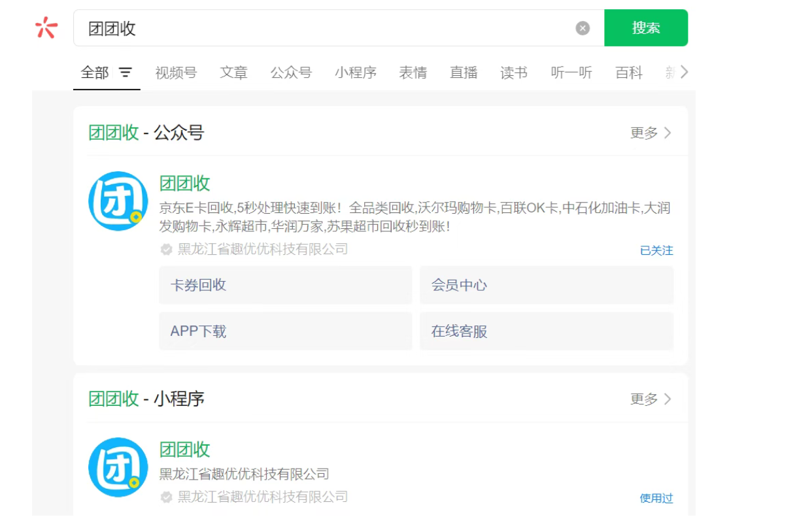Switch to the 视频号 tab
The image size is (797, 532).
(176, 73)
